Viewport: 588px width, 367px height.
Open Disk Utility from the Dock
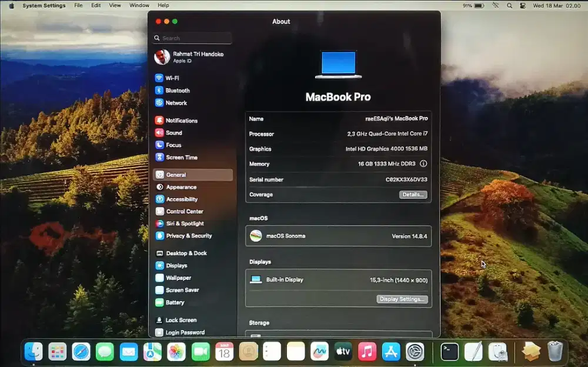click(498, 352)
